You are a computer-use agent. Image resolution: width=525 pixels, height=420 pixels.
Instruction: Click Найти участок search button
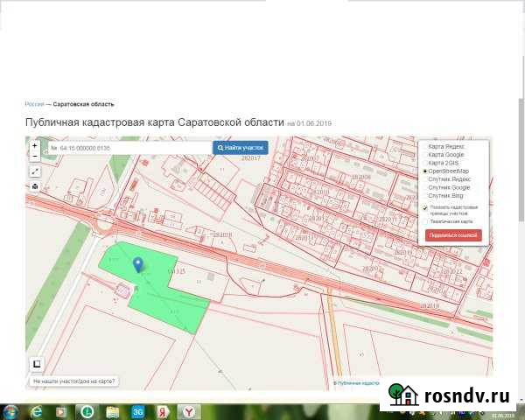[x=241, y=148]
